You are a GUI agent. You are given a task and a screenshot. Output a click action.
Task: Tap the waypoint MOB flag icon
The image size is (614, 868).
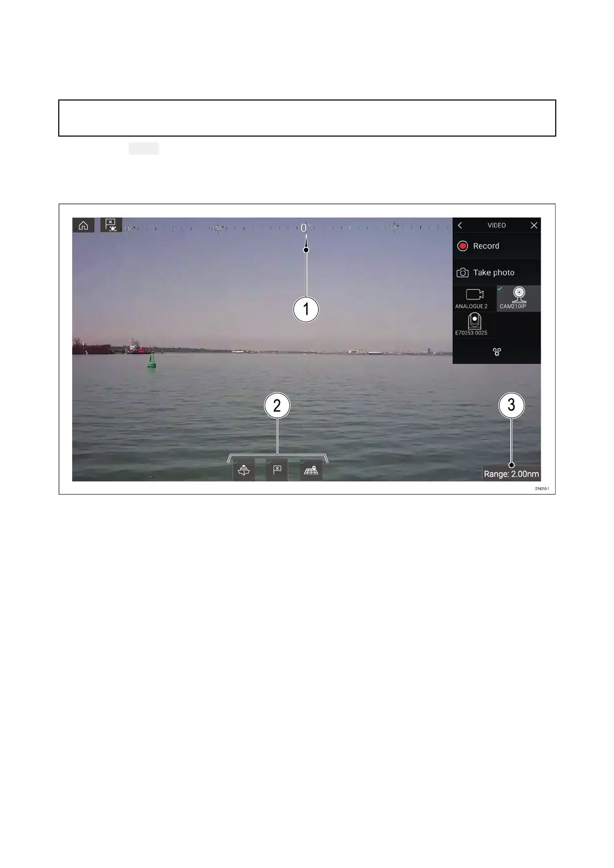[x=111, y=225]
